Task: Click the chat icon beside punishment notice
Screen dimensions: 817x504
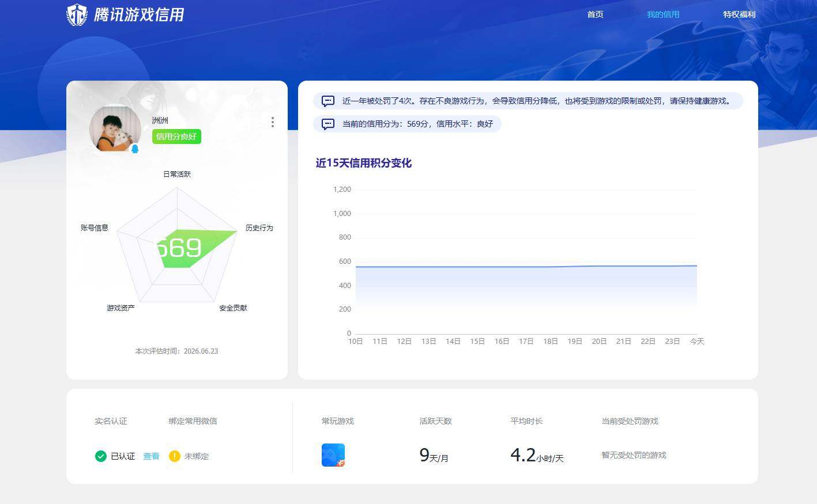Action: [x=328, y=101]
